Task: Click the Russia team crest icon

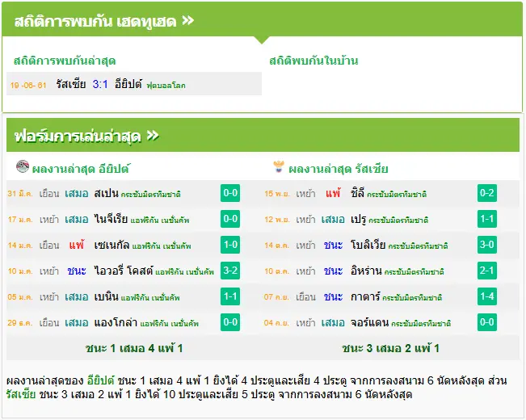Action: coord(279,166)
